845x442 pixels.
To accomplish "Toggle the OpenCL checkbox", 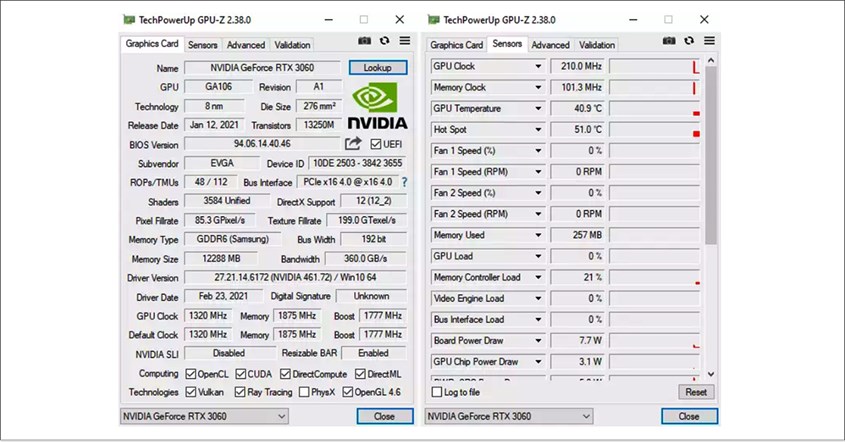I will [x=191, y=374].
